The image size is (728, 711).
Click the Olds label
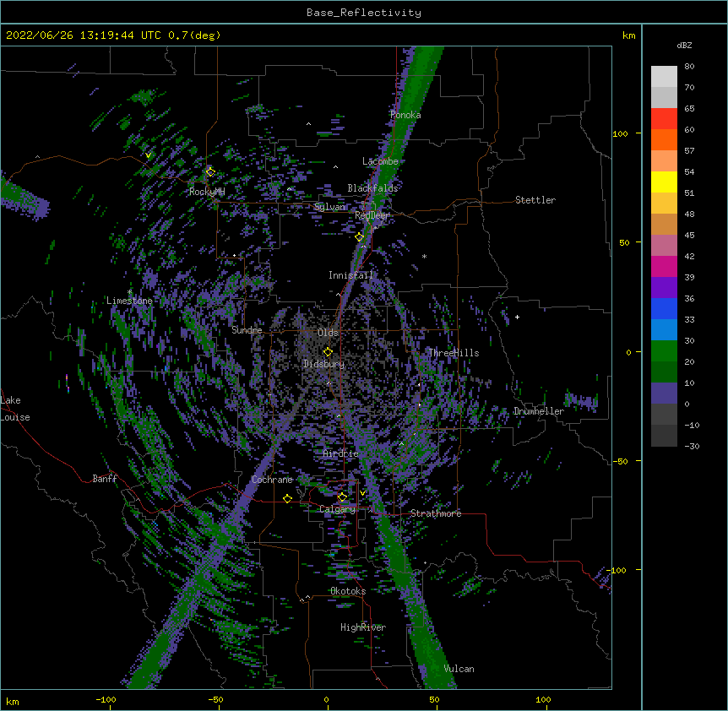point(328,333)
